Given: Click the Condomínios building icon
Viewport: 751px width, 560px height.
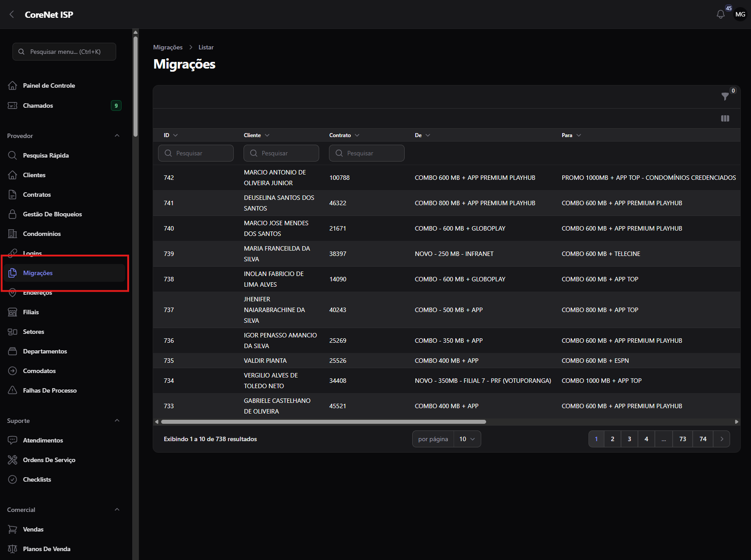Looking at the screenshot, I should coord(12,234).
